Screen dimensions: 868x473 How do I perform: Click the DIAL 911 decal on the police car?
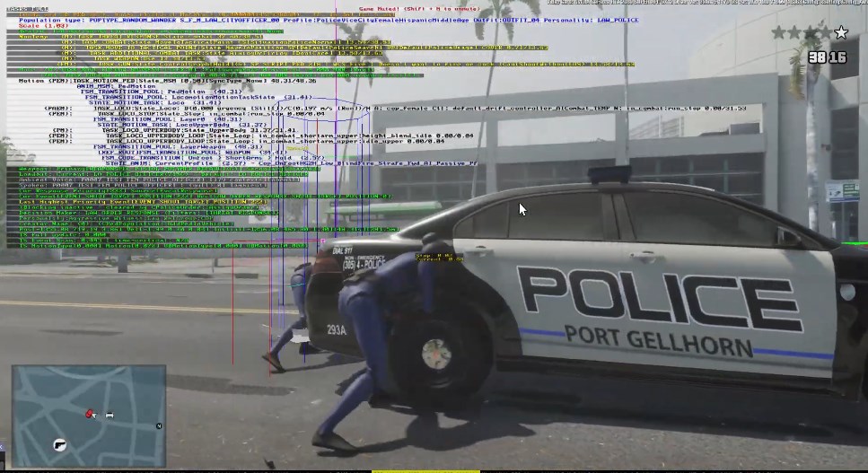click(343, 250)
